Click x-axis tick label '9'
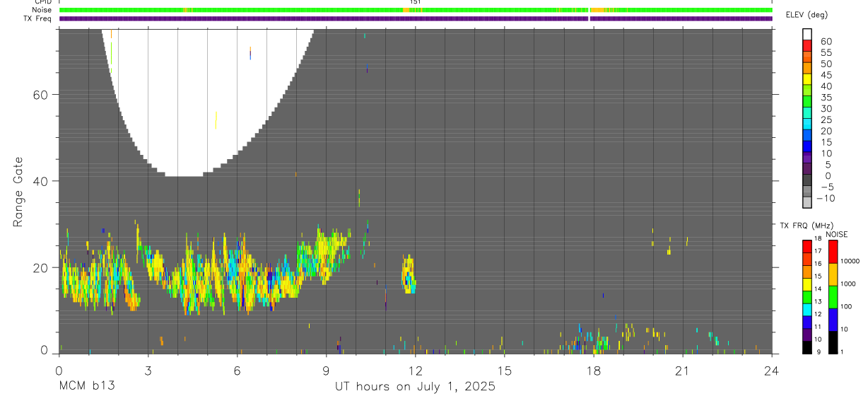The height and width of the screenshot is (401, 868). (x=326, y=370)
